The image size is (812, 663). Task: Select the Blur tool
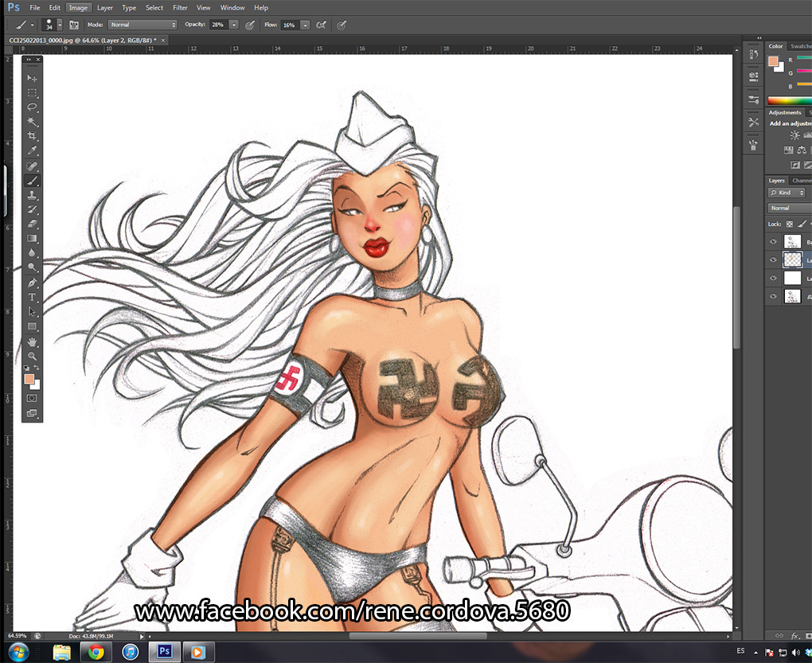coord(32,253)
